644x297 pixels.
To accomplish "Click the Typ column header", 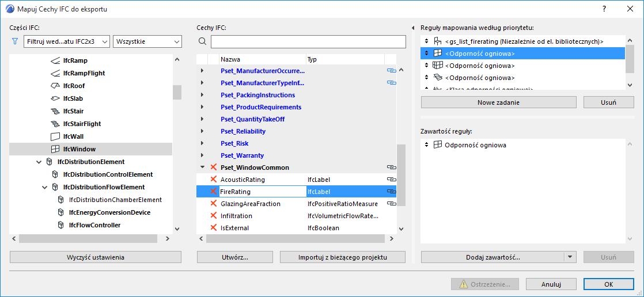I will tap(344, 59).
